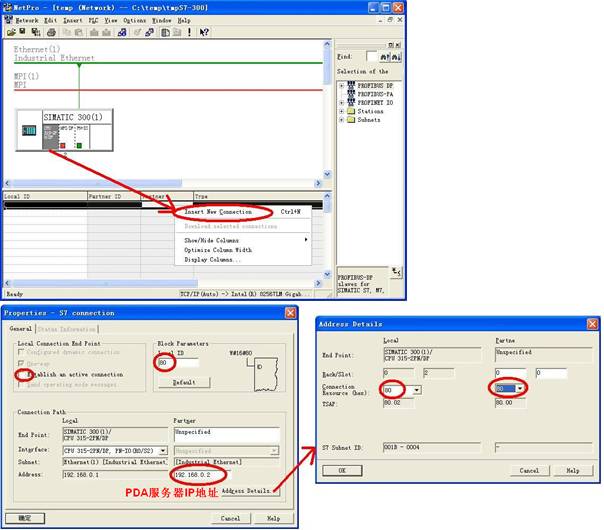
Task: Click the catalog info toggle icon at bottom right
Action: pyautogui.click(x=396, y=272)
